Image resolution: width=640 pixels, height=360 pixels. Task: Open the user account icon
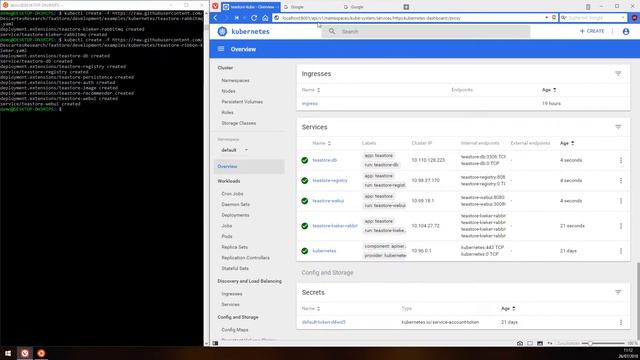[626, 31]
